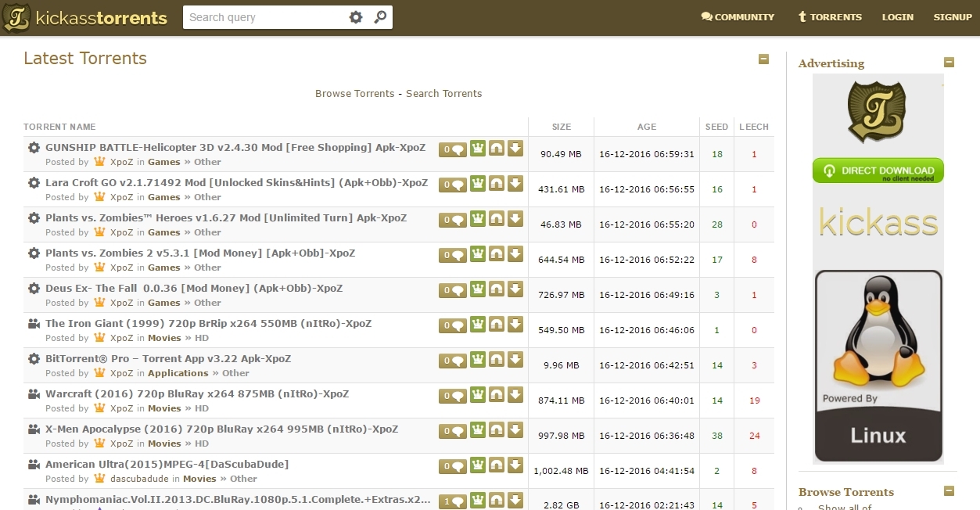Download torrent file for GUNSHIP BATTLE-Helicopter 3D

(515, 149)
